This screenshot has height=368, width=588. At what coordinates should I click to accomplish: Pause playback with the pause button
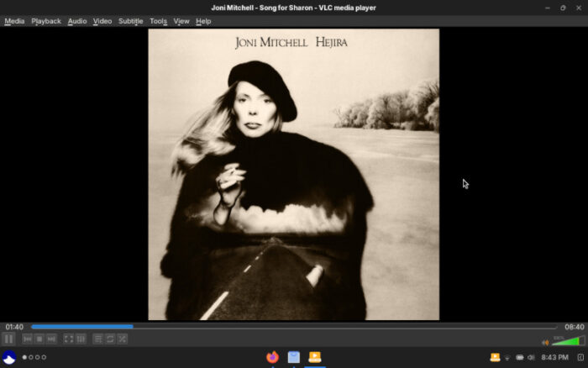(8, 339)
